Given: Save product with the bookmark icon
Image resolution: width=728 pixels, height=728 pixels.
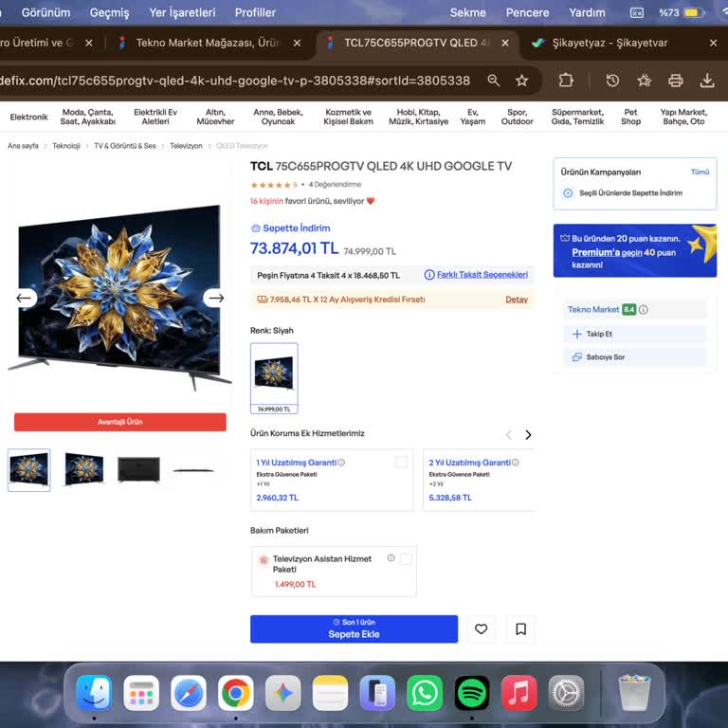Looking at the screenshot, I should 521,628.
